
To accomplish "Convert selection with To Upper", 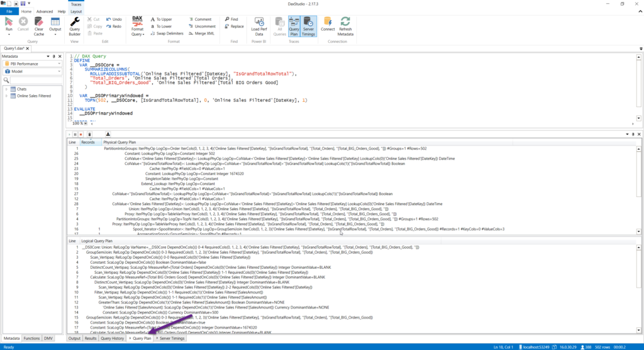I will [x=161, y=20].
